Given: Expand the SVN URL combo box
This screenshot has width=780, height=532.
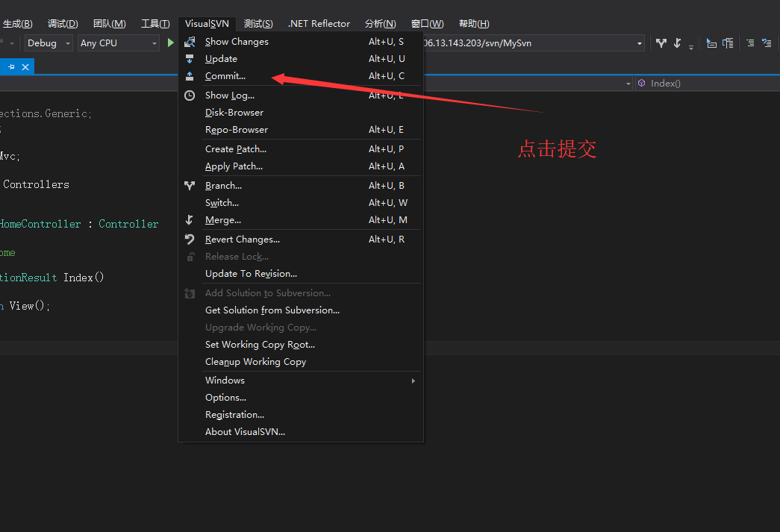Looking at the screenshot, I should [639, 43].
